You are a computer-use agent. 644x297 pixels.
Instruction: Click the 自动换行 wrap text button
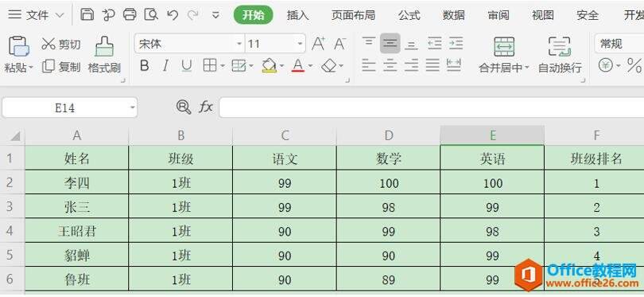coord(560,55)
